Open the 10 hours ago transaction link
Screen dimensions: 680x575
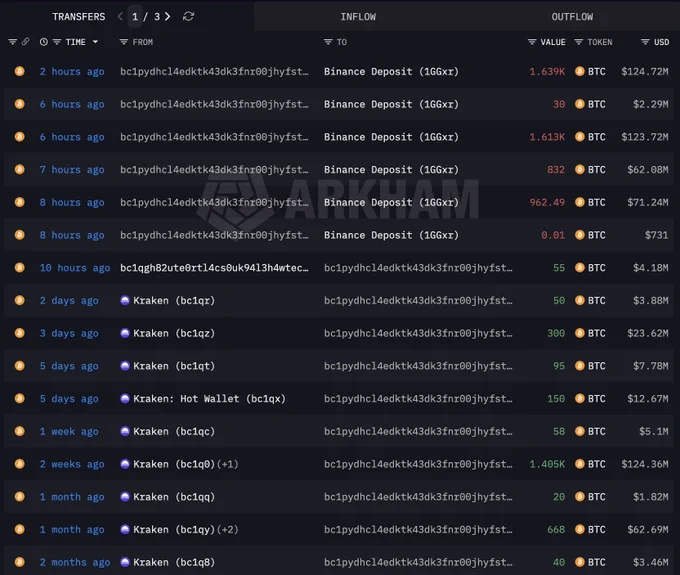point(75,268)
